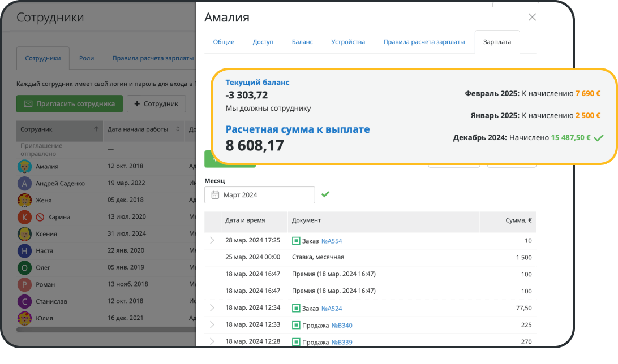
Task: Click Andrey Sadenko's purple avatar icon
Action: tap(24, 183)
